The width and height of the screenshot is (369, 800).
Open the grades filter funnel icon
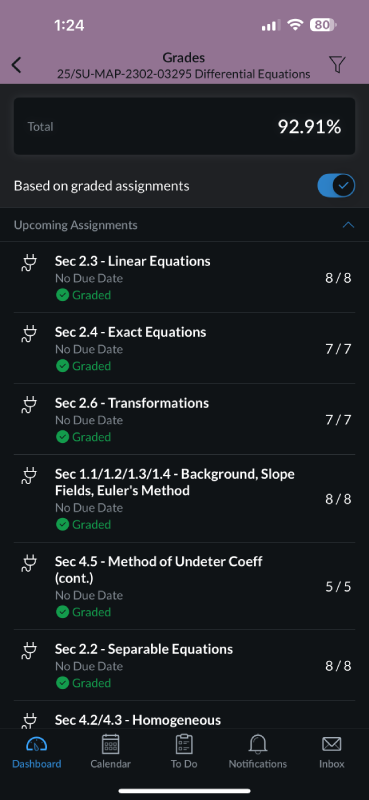pyautogui.click(x=337, y=65)
